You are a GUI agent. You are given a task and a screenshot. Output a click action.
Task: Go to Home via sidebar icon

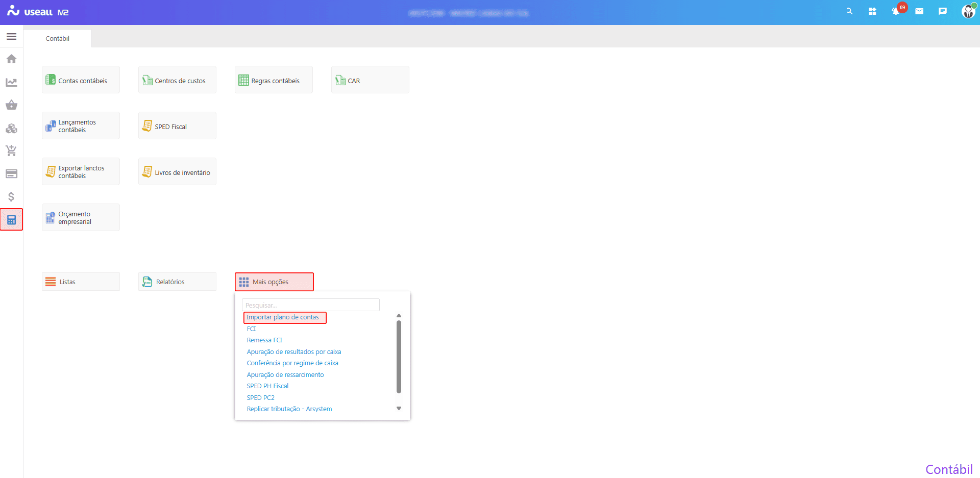pos(11,59)
